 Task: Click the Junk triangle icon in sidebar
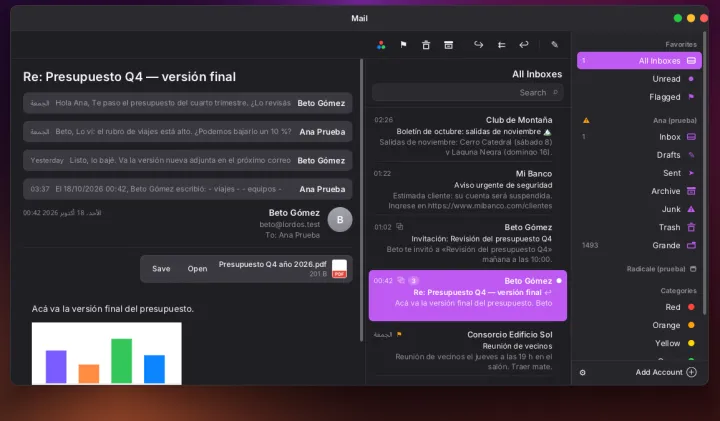(x=691, y=209)
